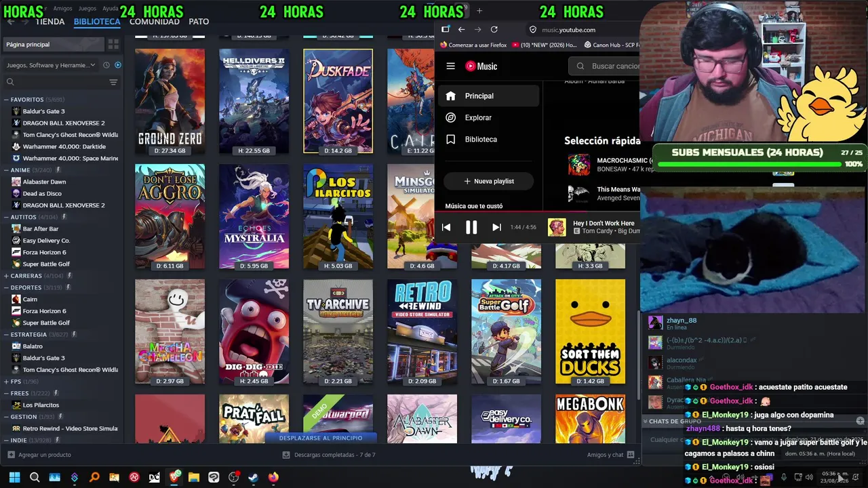Open the TIENDA tab in Steam
The height and width of the screenshot is (488, 868).
(x=50, y=22)
